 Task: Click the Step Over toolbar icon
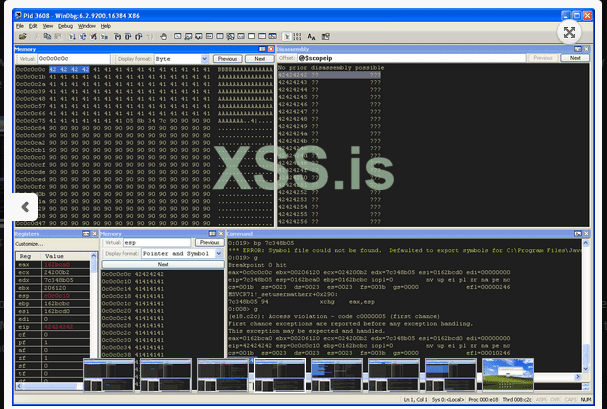[128, 36]
